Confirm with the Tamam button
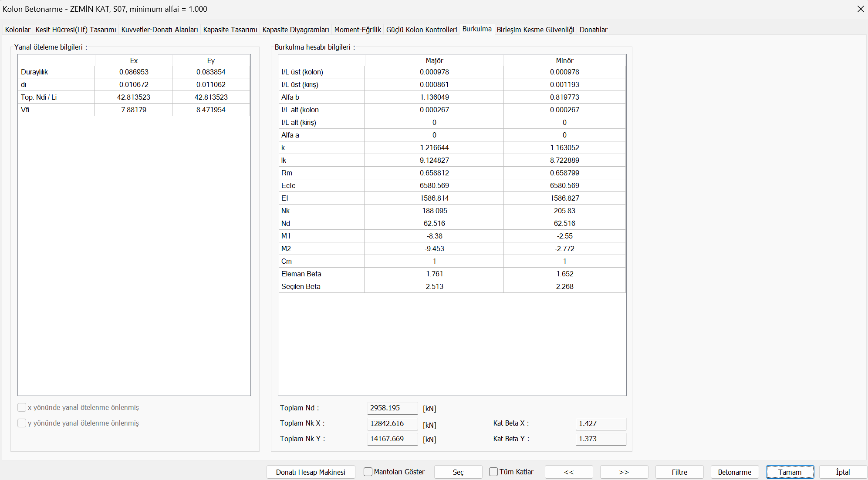Screen dimensions: 868x480 790,472
